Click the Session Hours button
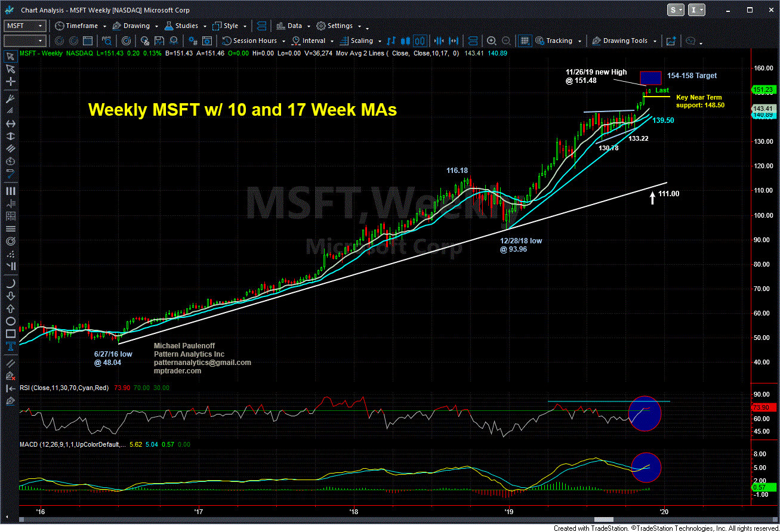The width and height of the screenshot is (780, 532). coord(249,41)
